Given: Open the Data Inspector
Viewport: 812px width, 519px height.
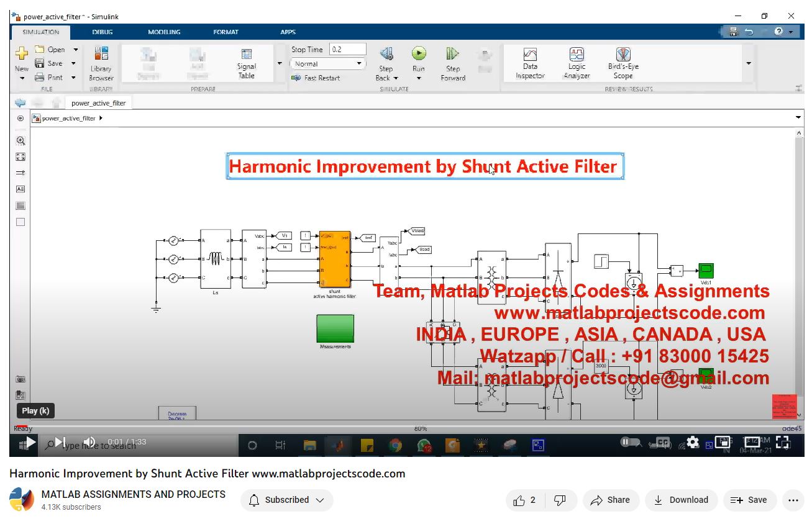Looking at the screenshot, I should tap(530, 63).
